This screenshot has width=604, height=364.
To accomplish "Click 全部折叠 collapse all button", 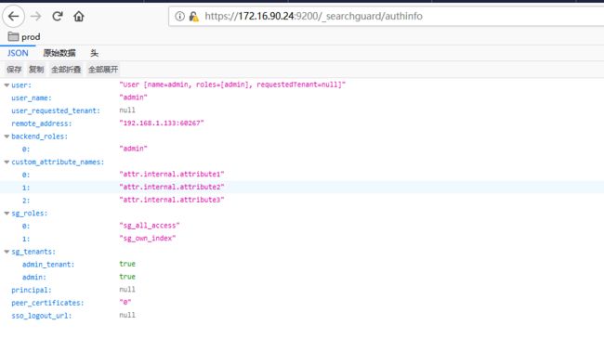I will [66, 70].
